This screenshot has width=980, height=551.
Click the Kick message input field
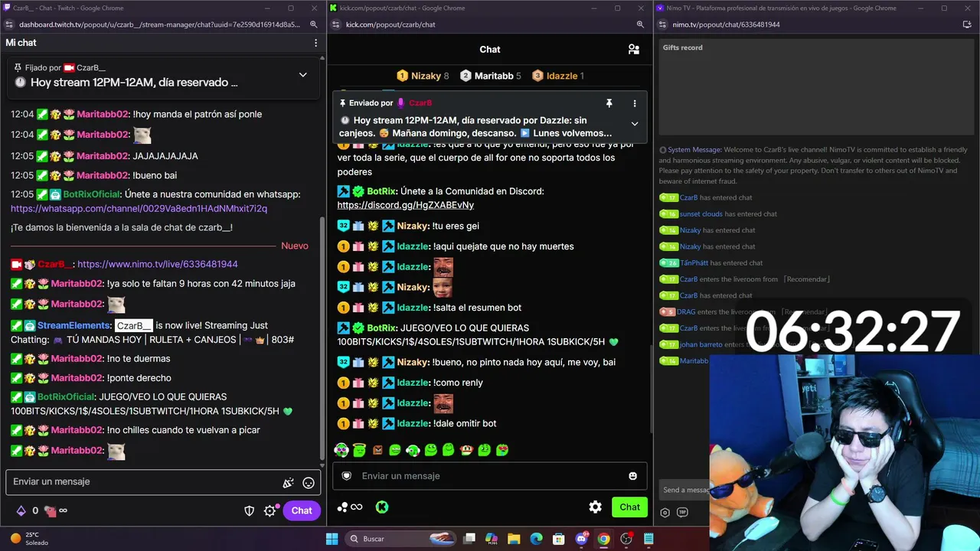490,476
